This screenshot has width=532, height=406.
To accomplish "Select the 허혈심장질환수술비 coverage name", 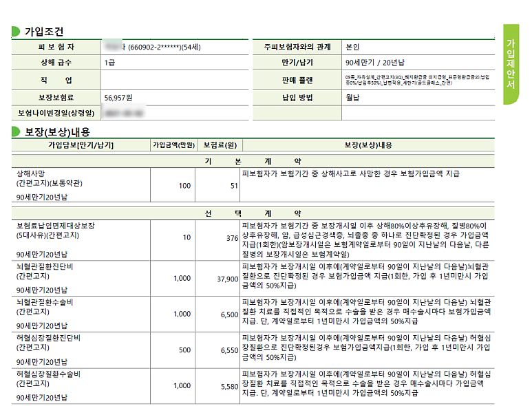I will (x=48, y=374).
